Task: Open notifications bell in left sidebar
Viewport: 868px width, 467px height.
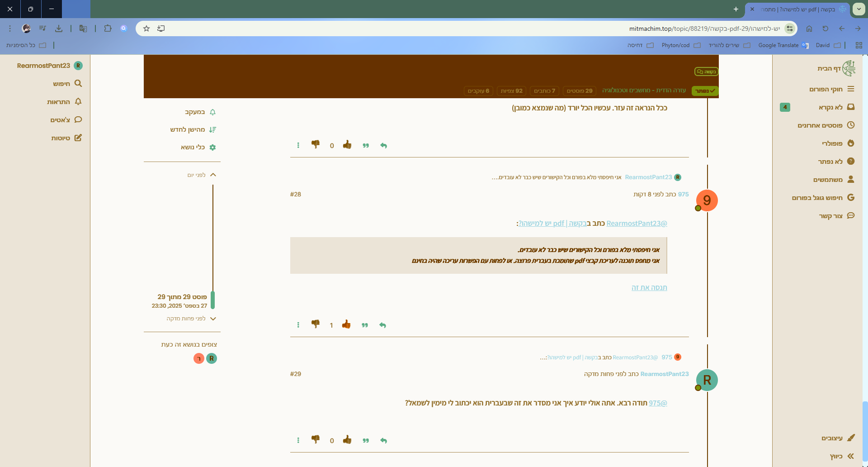Action: click(65, 102)
